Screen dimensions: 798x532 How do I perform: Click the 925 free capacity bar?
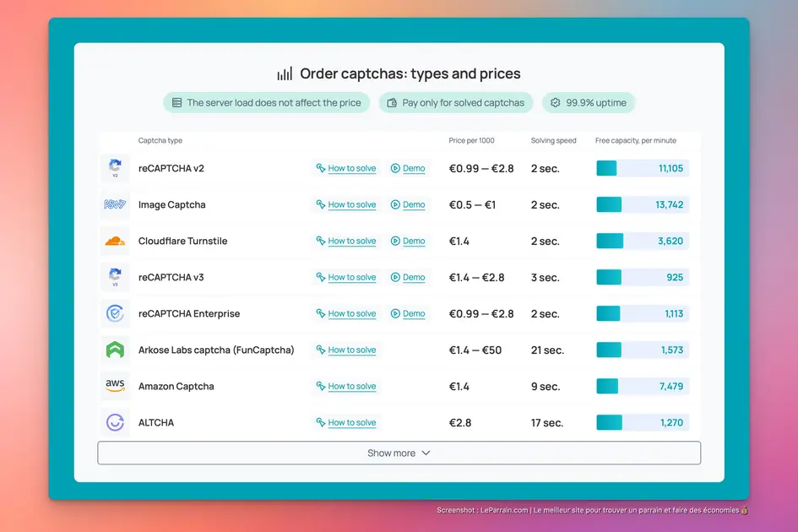coord(643,277)
